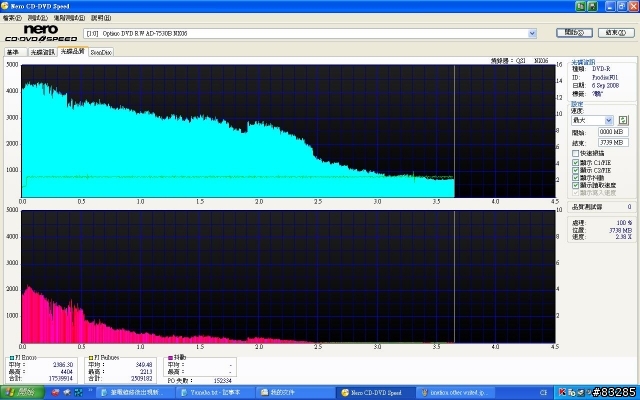Uncheck the Show C1/PIE checkbox
640x400 pixels.
[x=575, y=162]
